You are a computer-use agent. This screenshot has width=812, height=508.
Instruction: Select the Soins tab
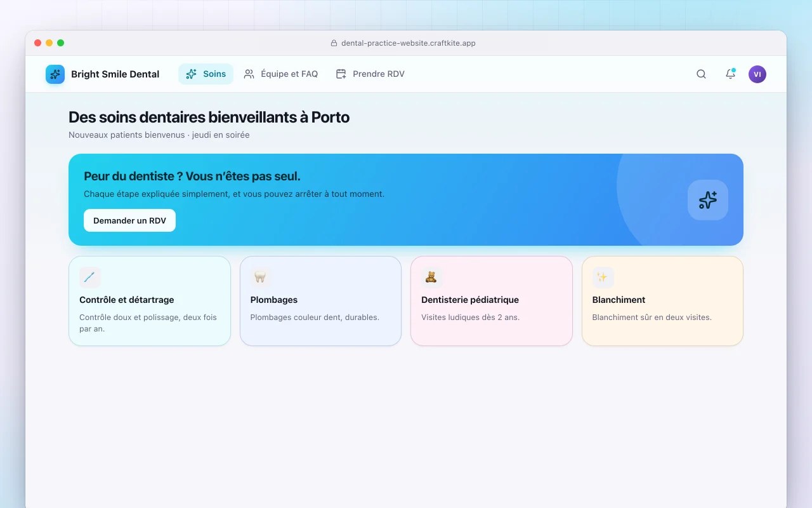pos(206,74)
